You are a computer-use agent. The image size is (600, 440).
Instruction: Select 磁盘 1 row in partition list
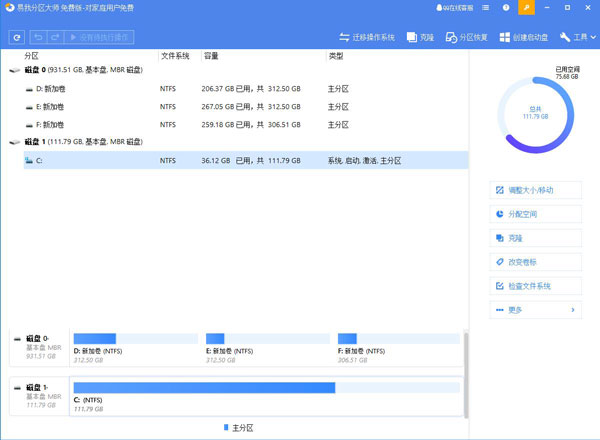click(238, 142)
